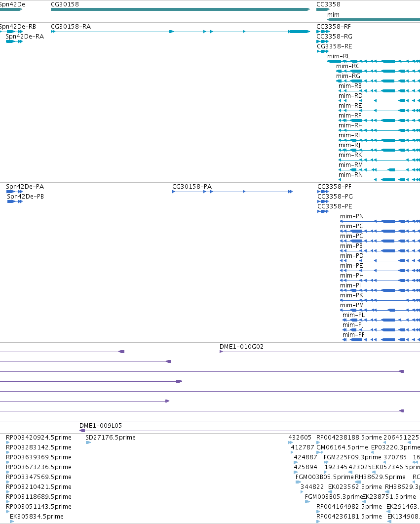Click the mim-RG transcript label
This screenshot has width=420, height=524.
point(348,76)
